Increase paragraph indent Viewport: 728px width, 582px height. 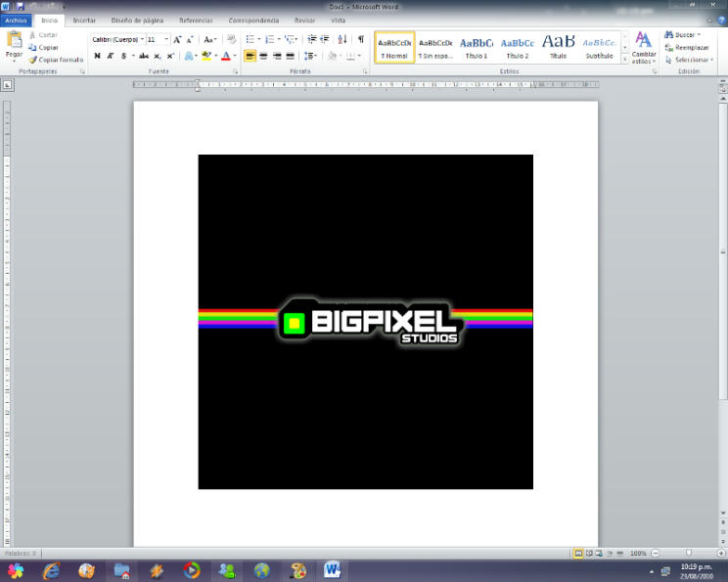(325, 39)
